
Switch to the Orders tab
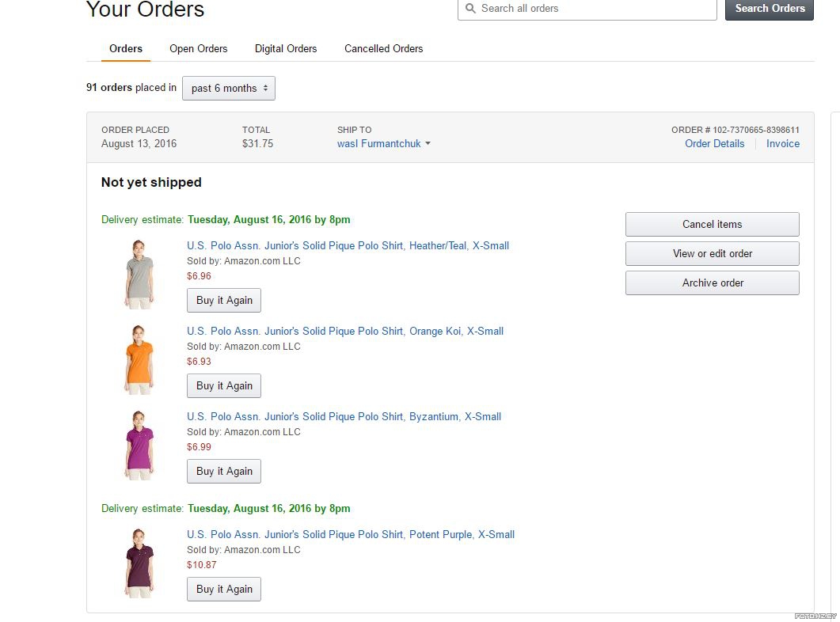(x=126, y=49)
